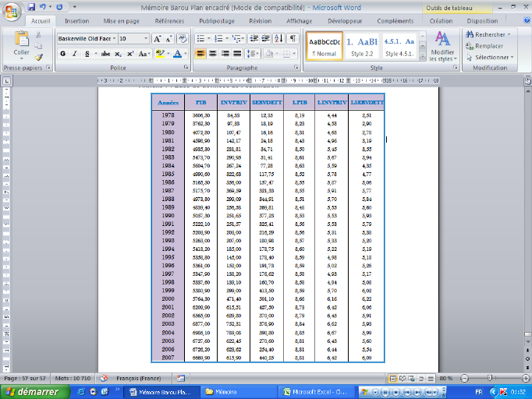The height and width of the screenshot is (399, 532).
Task: Click the center text alignment icon
Action: click(x=213, y=54)
